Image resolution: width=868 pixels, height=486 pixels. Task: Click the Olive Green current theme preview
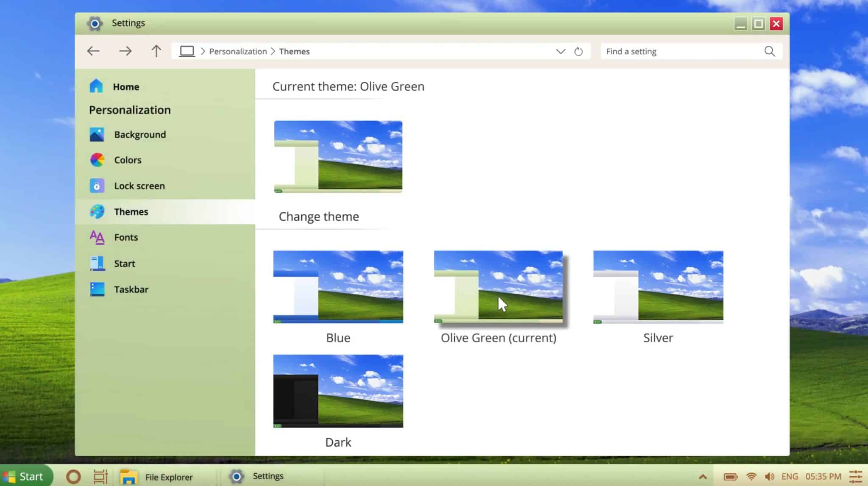click(x=498, y=287)
